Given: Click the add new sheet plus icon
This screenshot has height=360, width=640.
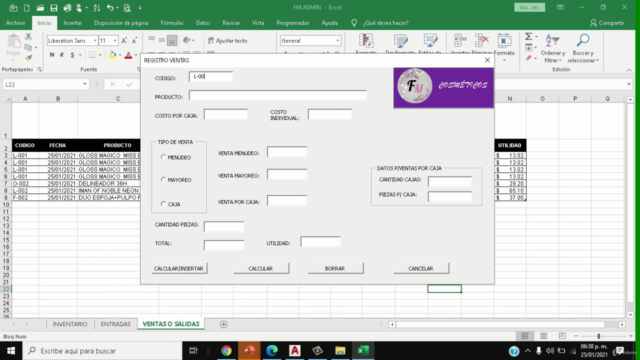Looking at the screenshot, I should [223, 324].
